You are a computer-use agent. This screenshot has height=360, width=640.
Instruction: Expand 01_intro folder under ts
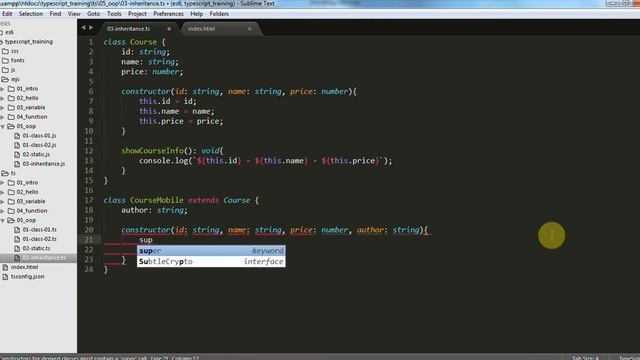3,182
